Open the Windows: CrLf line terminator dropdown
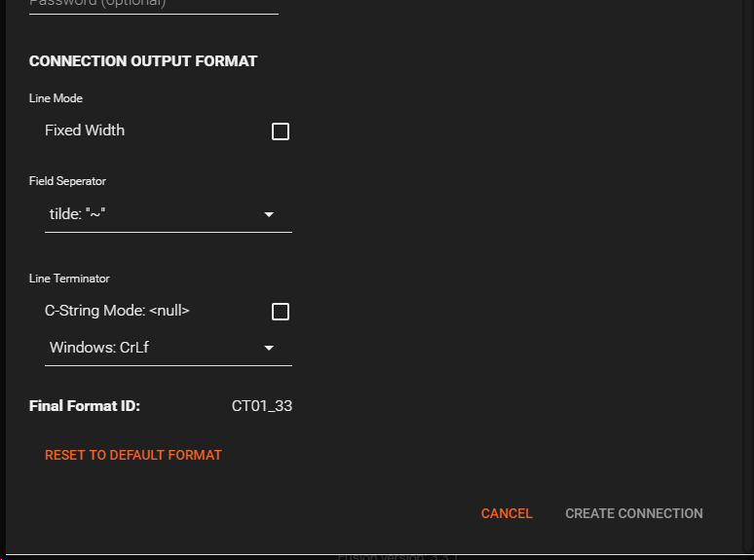754x560 pixels. 169,348
